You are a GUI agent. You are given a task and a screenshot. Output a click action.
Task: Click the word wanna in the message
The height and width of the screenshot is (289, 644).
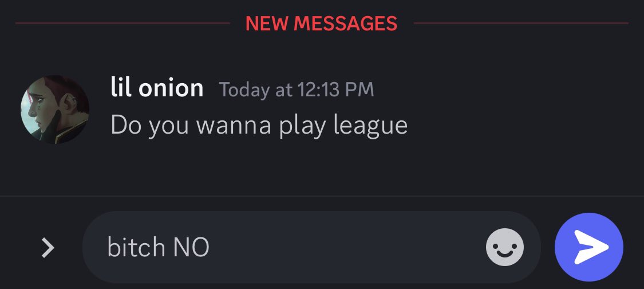(x=234, y=126)
